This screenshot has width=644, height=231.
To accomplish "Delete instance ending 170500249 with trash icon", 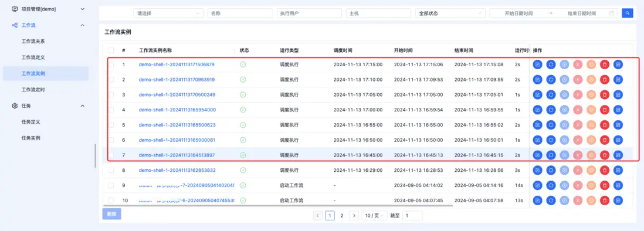I will click(605, 95).
